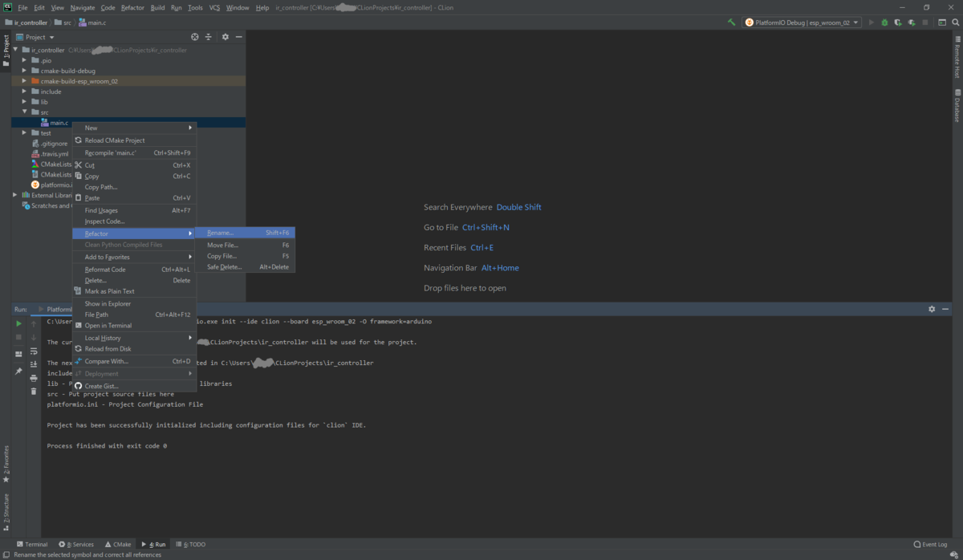The width and height of the screenshot is (963, 560).
Task: Select Recompile 'main.c' in context menu
Action: click(x=134, y=152)
